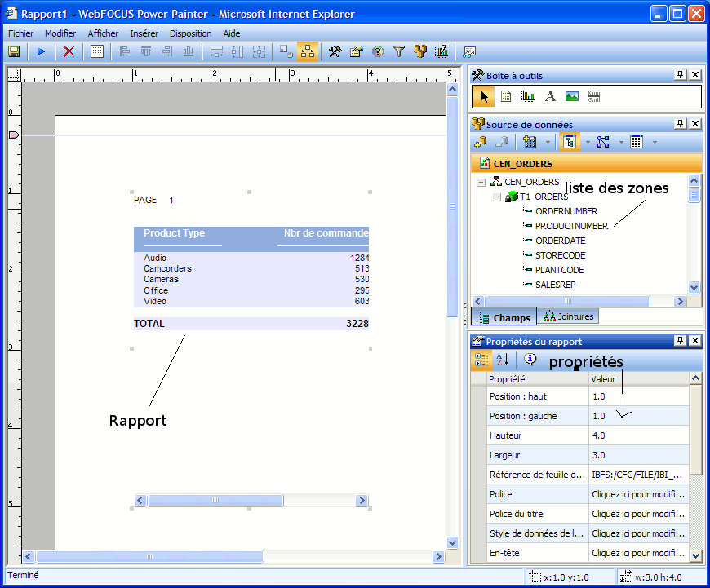Click the preview glasses icon in toolbar

click(x=469, y=51)
